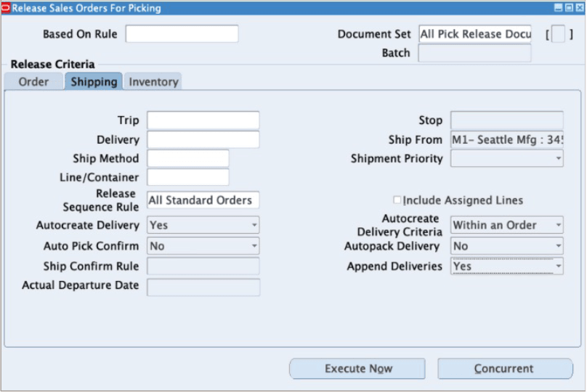The width and height of the screenshot is (587, 392).
Task: Click the Batch field
Action: 474,53
